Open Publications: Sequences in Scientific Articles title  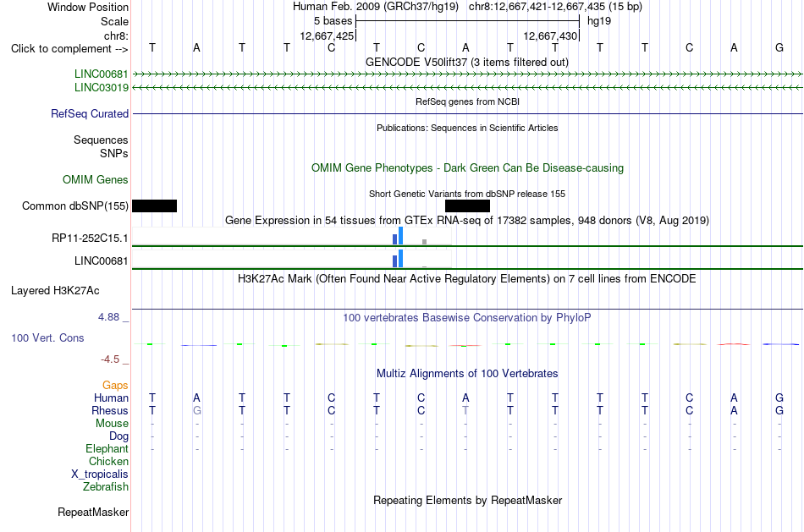coord(467,128)
